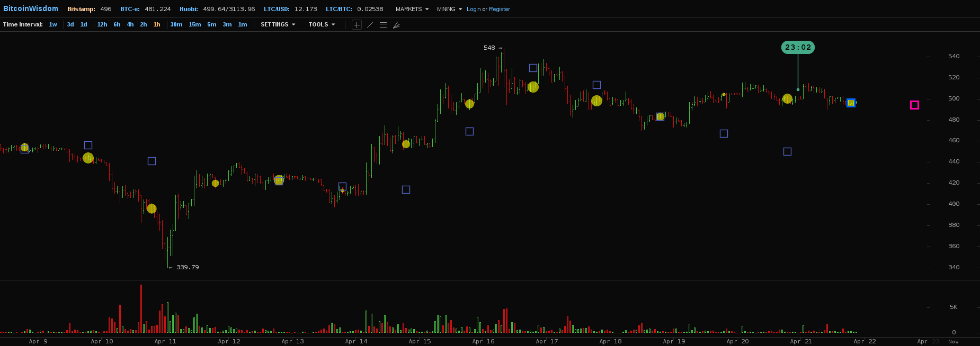This screenshot has height=346, width=980.
Task: Click the blue highlighted square at latest candle
Action: [851, 103]
